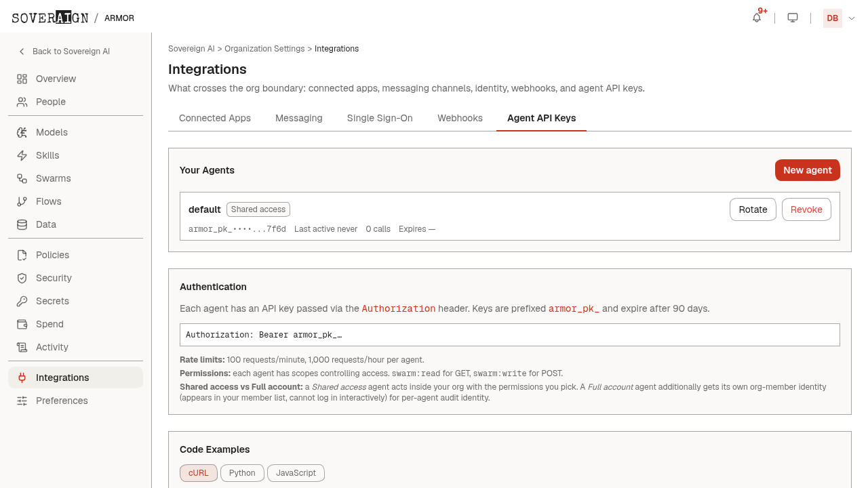Screen dimensions: 868x488
Task: Click the 'Expires —' text
Action: click(x=417, y=229)
